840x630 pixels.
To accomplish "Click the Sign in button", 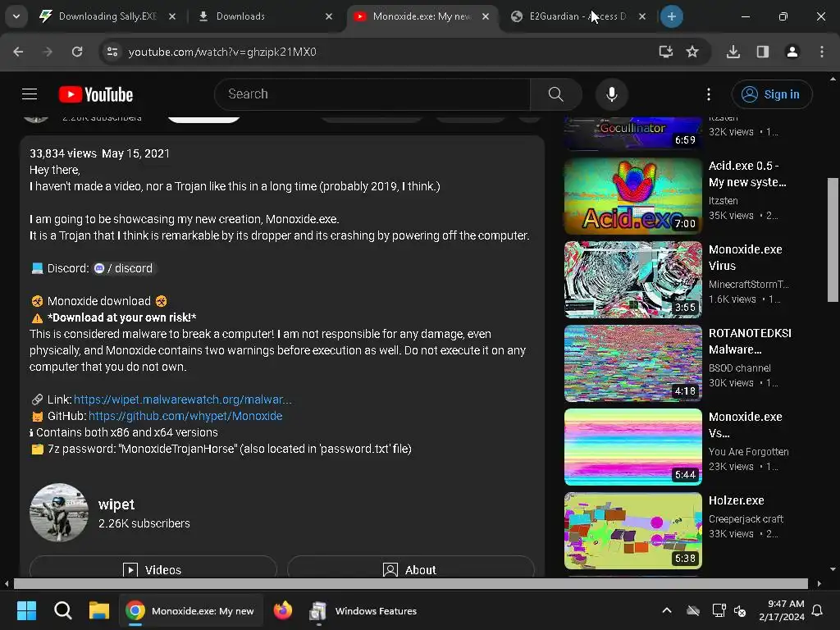I will point(772,94).
